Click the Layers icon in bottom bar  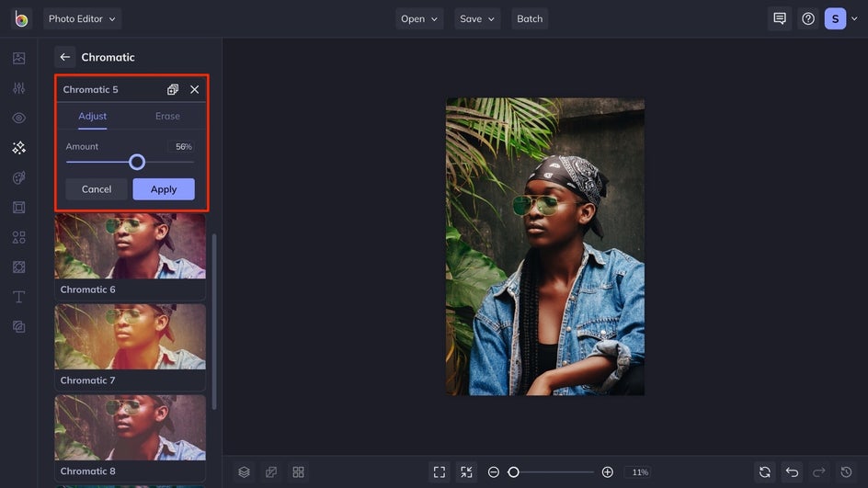[245, 472]
